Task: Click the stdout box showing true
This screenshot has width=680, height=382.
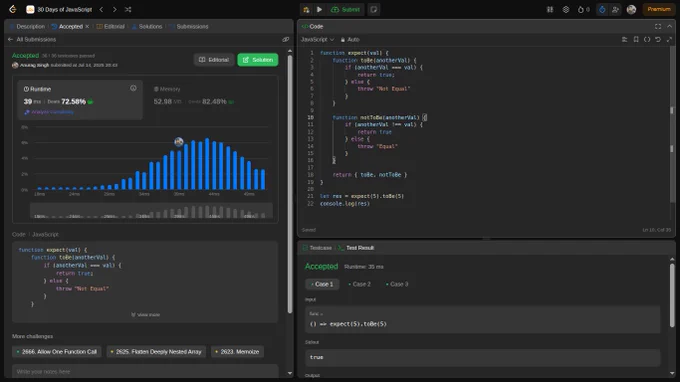Action: click(482, 357)
